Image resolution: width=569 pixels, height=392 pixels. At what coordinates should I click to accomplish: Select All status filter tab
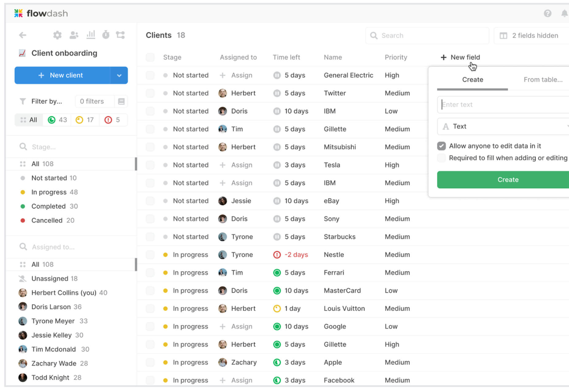(x=29, y=120)
